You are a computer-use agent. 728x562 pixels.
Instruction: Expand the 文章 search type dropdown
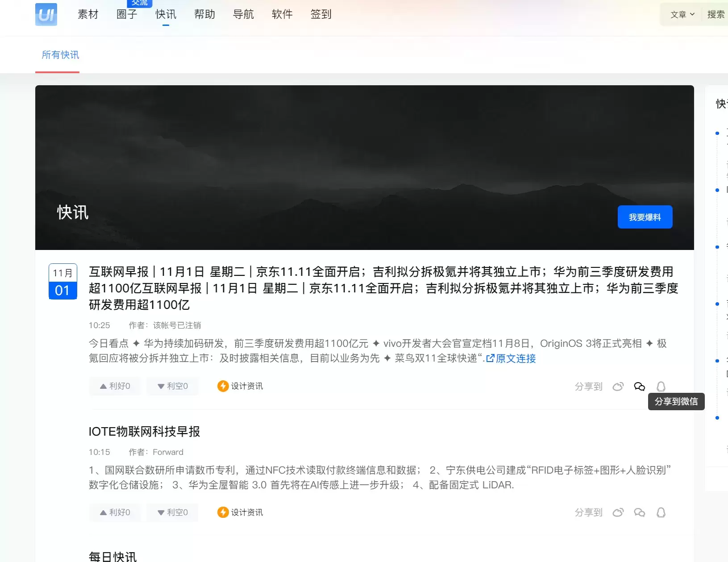pyautogui.click(x=682, y=14)
